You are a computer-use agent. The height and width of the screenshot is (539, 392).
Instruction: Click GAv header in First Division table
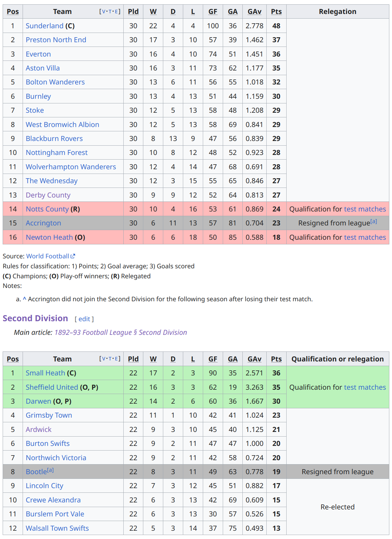tap(254, 12)
